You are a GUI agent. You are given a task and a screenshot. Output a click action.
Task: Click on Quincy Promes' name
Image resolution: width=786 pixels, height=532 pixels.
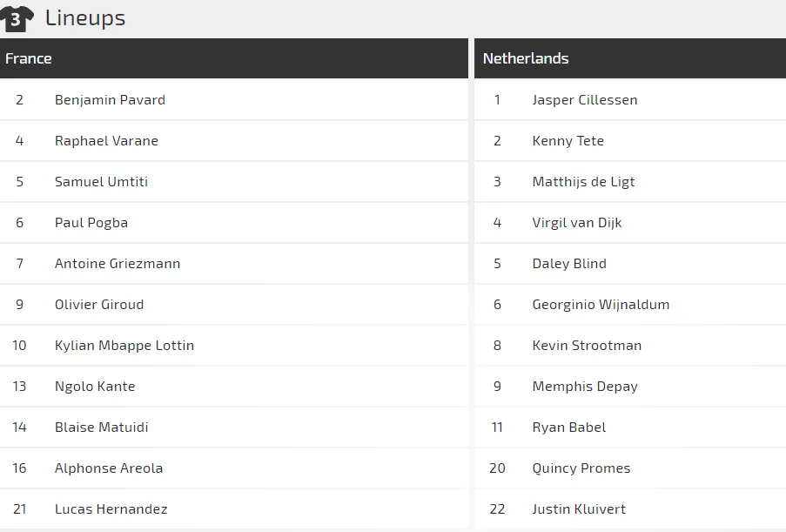tap(581, 468)
